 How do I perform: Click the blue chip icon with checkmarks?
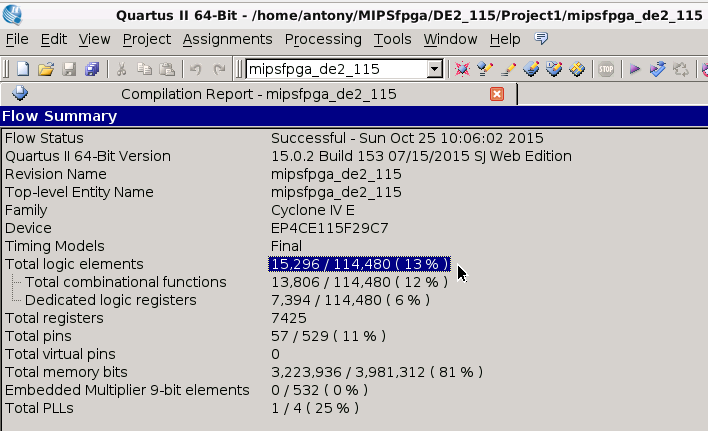pos(554,69)
